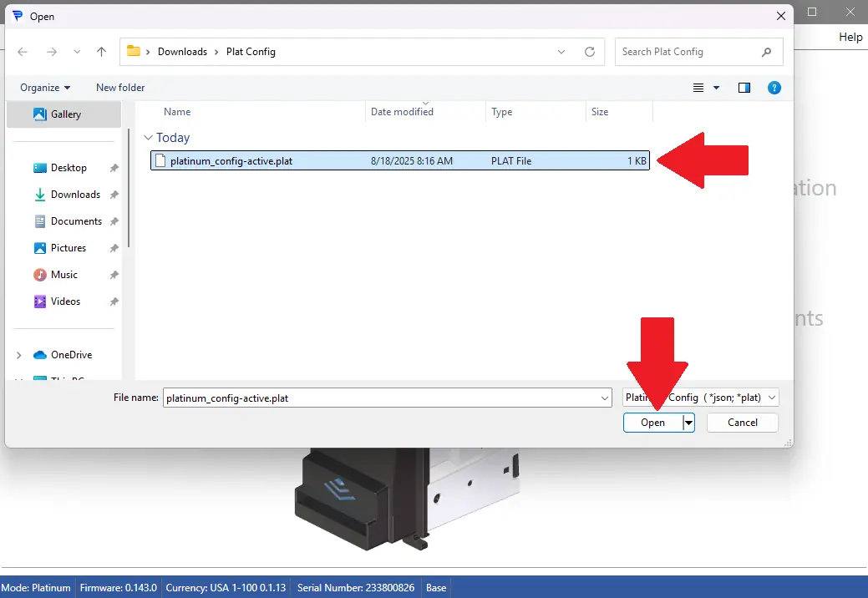Viewport: 868px width, 598px height.
Task: Click the Open button's split arrow
Action: coord(688,423)
